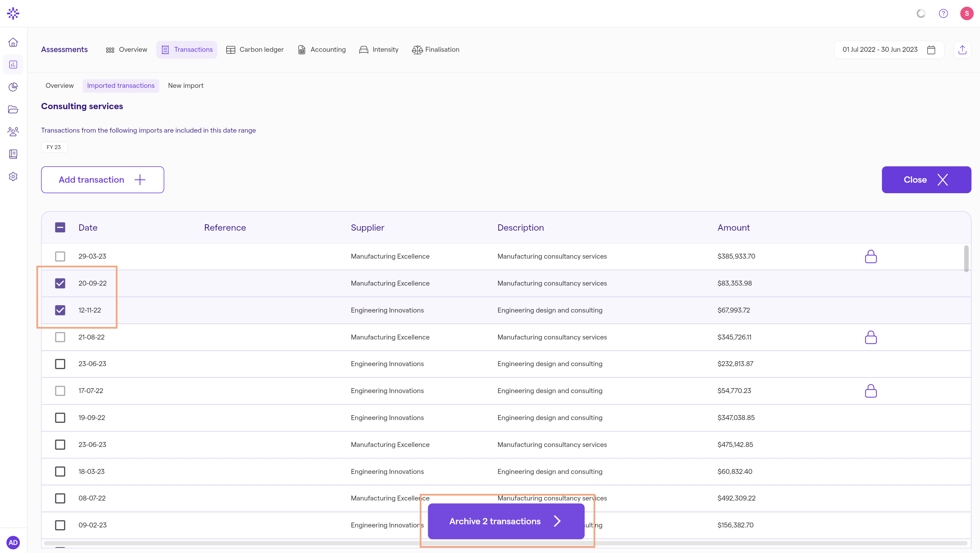Open the folder sidebar icon
Viewport: 980px width, 553px height.
coord(13,110)
